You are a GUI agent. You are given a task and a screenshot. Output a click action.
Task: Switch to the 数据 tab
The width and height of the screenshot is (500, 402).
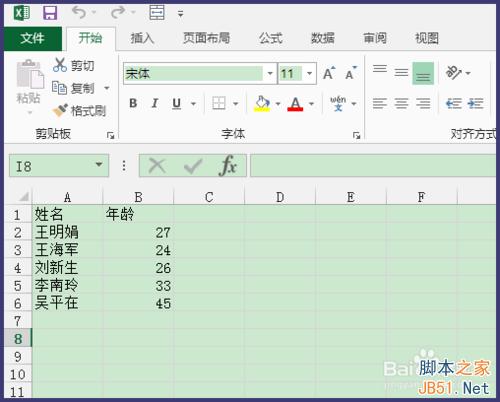323,38
